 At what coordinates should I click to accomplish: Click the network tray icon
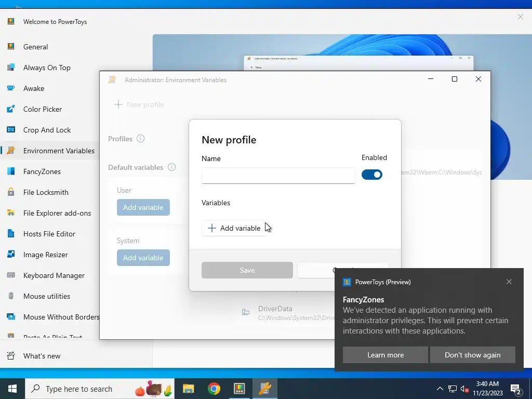click(453, 389)
